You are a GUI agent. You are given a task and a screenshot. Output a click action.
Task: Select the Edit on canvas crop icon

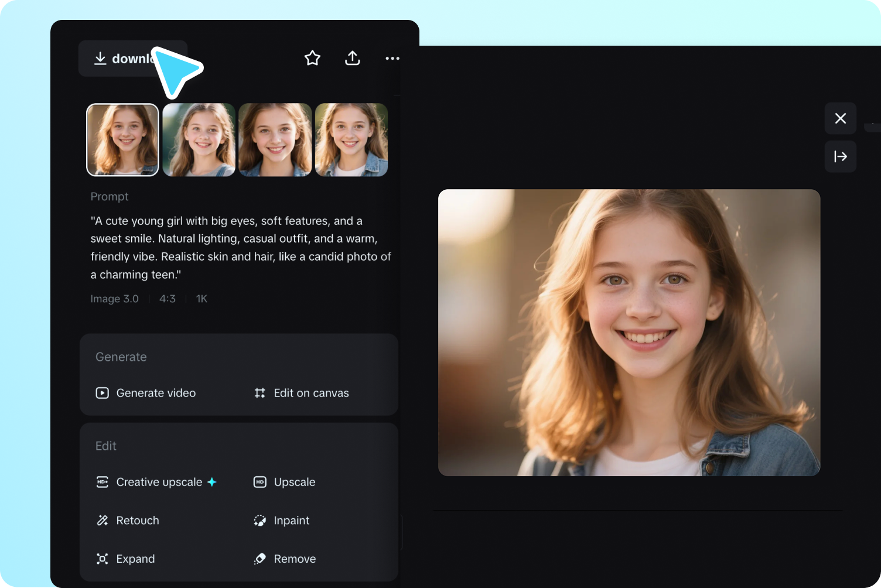[x=259, y=393]
